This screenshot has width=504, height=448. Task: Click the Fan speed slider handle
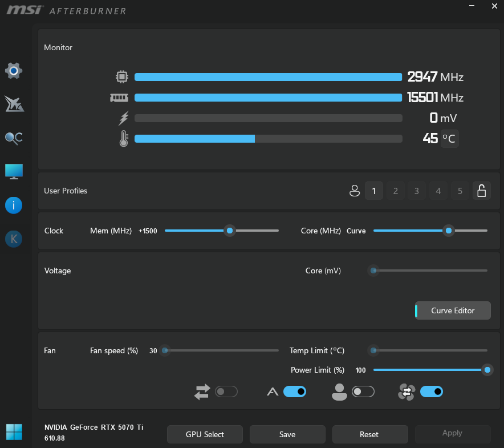165,350
